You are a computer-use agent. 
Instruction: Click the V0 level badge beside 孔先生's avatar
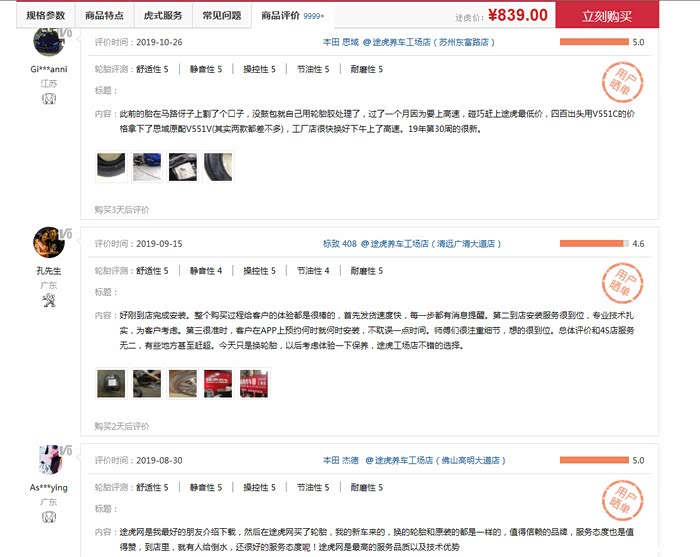tap(66, 233)
